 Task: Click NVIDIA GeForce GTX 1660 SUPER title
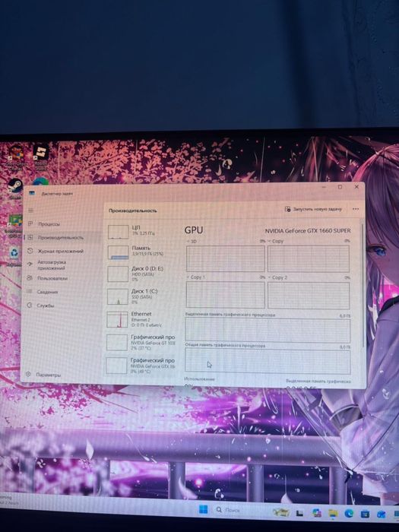pos(308,231)
